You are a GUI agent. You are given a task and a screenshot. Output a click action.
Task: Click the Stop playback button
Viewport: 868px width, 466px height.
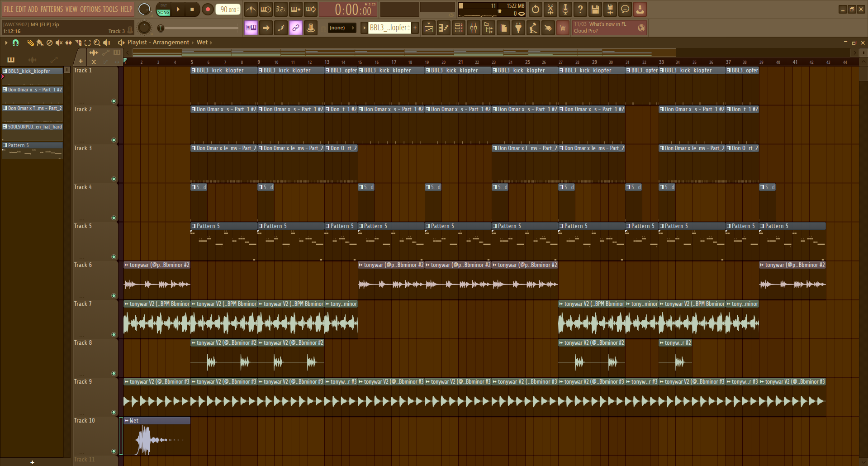point(192,9)
